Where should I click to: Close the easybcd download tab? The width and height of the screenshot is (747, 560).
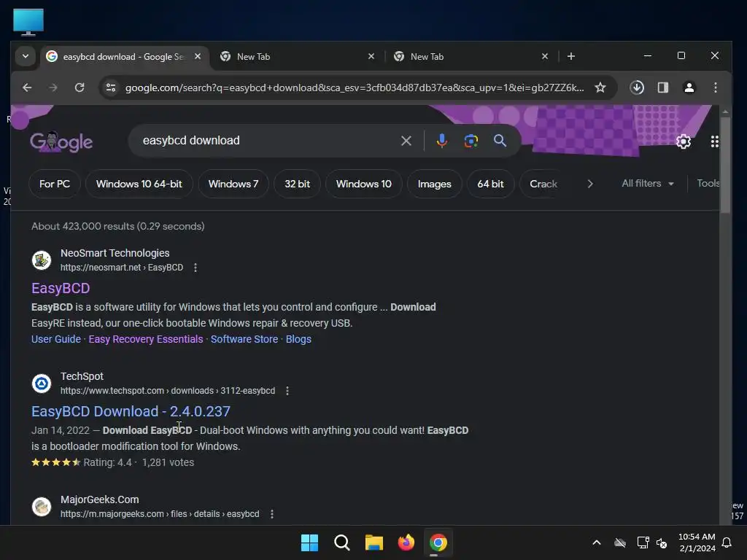click(197, 57)
